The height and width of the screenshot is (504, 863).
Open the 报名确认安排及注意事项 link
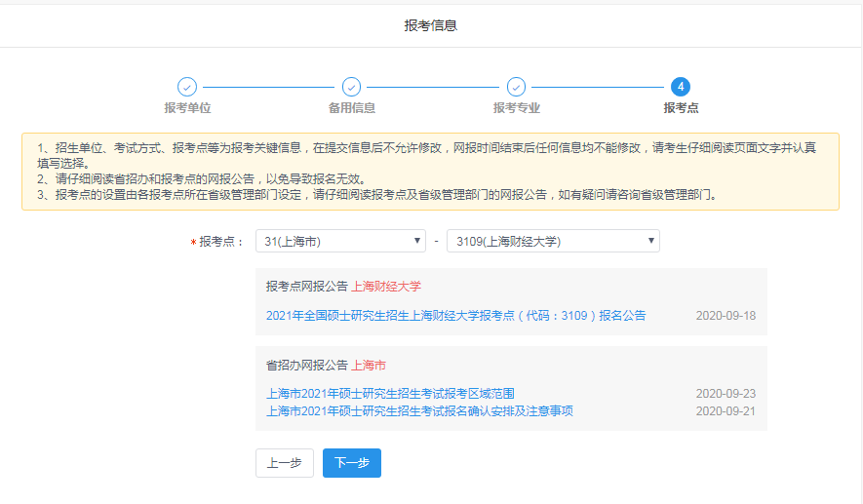point(419,411)
